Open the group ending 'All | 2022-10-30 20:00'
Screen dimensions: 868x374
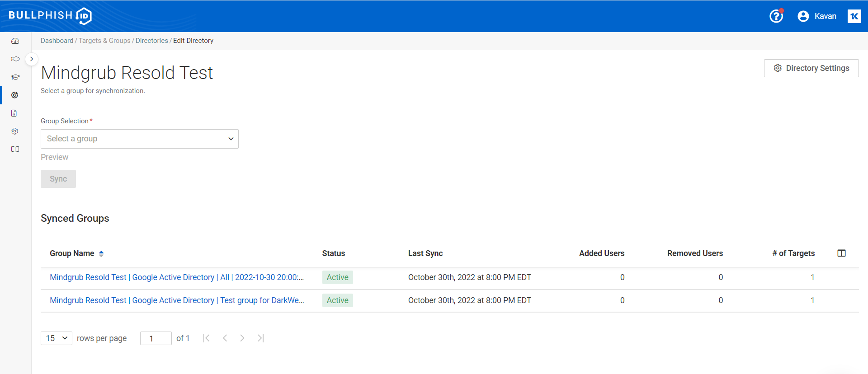click(x=177, y=277)
